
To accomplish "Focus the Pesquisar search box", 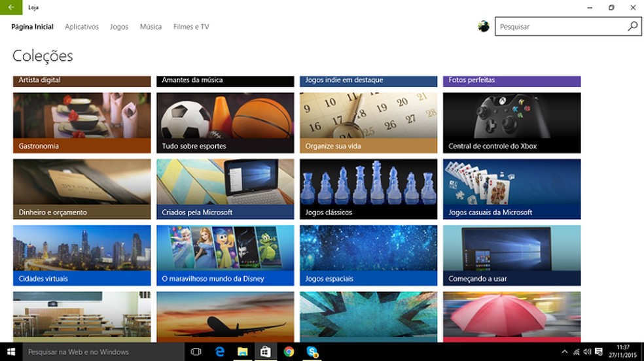I will 568,27.
